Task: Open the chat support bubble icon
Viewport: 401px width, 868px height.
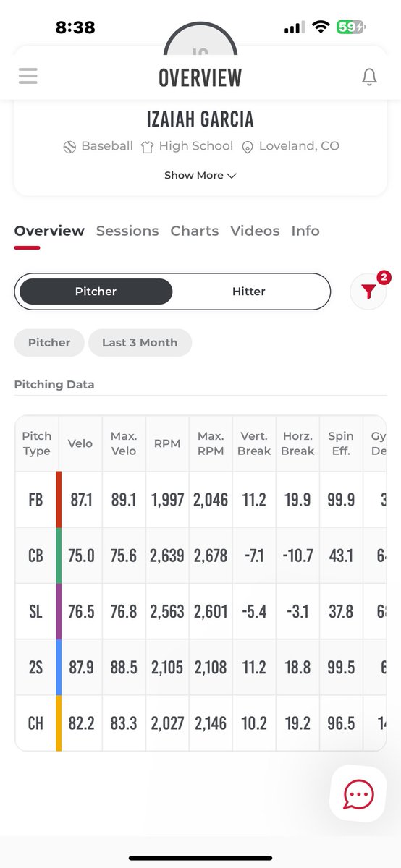Action: click(358, 794)
